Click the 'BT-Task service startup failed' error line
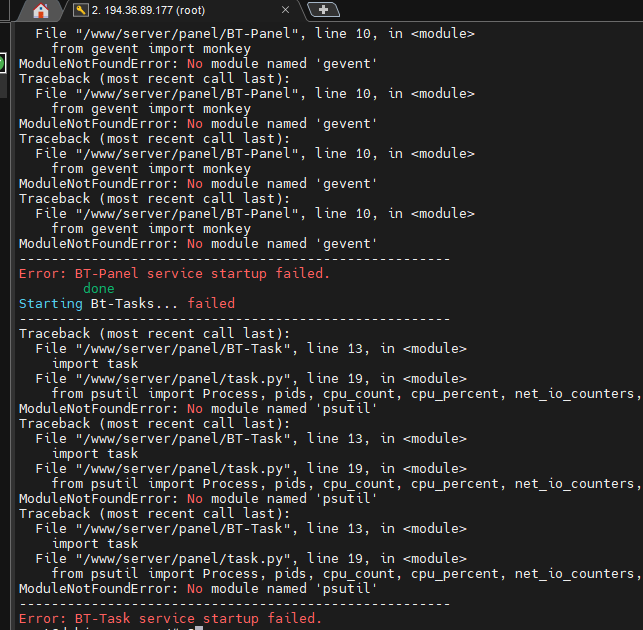 tap(170, 619)
